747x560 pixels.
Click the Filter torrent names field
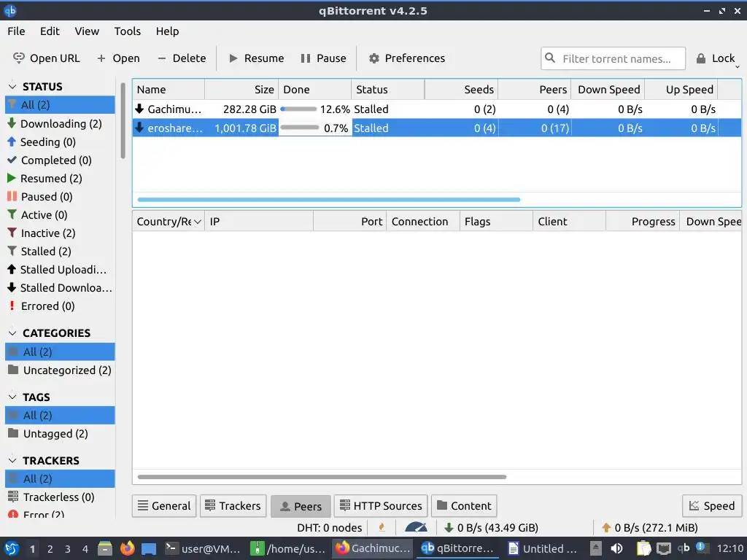pyautogui.click(x=613, y=58)
